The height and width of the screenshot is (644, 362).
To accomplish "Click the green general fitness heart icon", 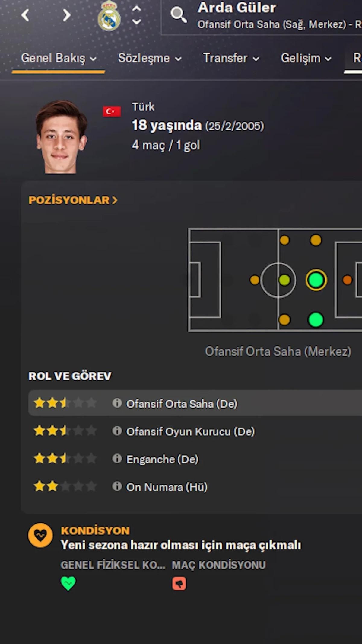I will click(68, 583).
